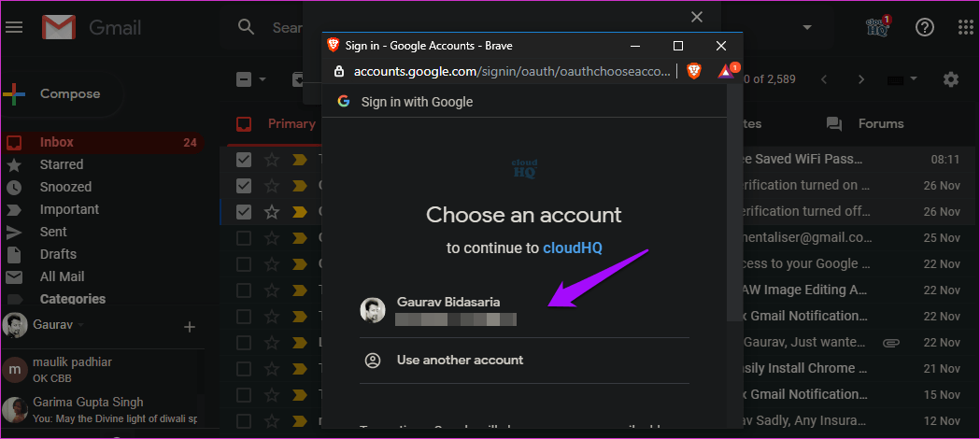Open search options dropdown arrow

tap(807, 27)
